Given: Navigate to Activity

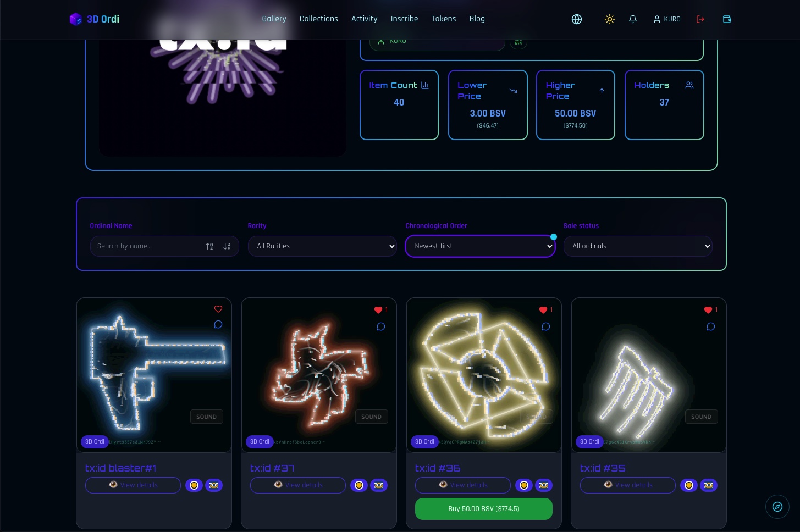Looking at the screenshot, I should tap(365, 19).
